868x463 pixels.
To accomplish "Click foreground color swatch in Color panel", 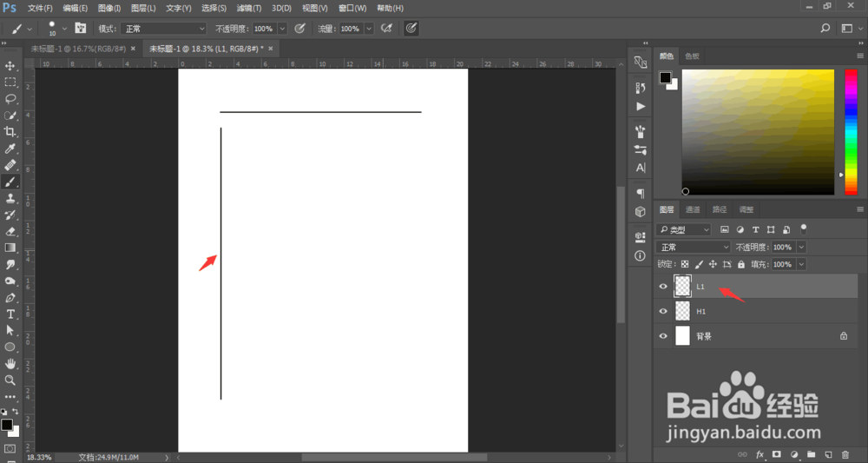I will [x=665, y=77].
